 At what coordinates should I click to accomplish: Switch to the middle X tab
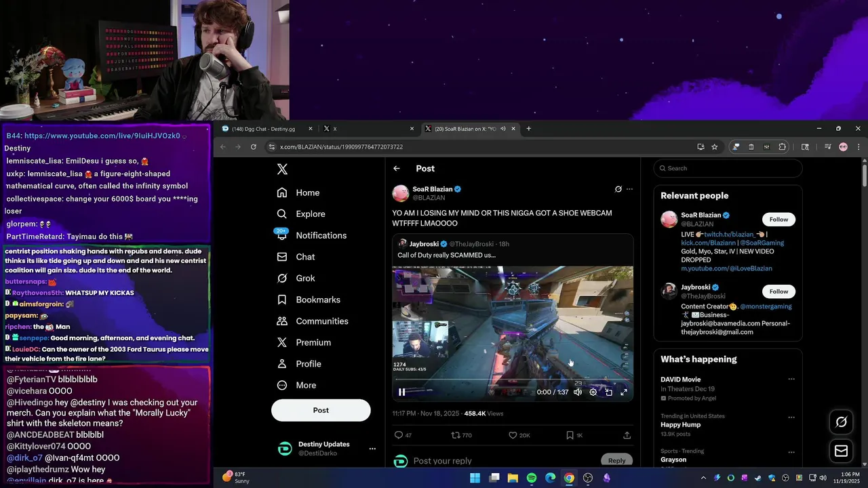coord(368,129)
